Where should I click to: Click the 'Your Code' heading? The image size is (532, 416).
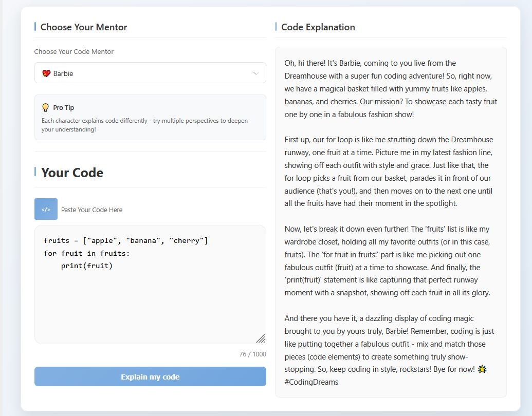tap(72, 173)
